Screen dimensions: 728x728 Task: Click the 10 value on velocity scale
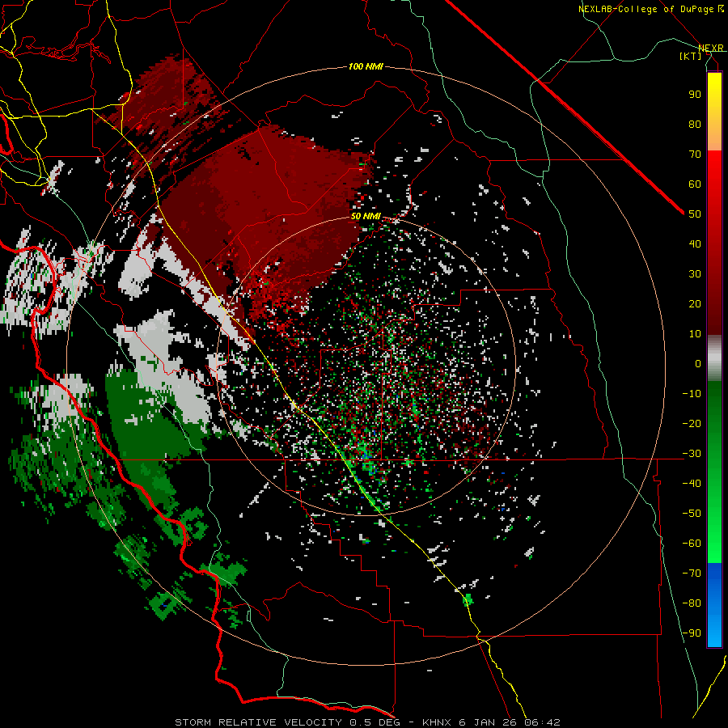coord(695,334)
